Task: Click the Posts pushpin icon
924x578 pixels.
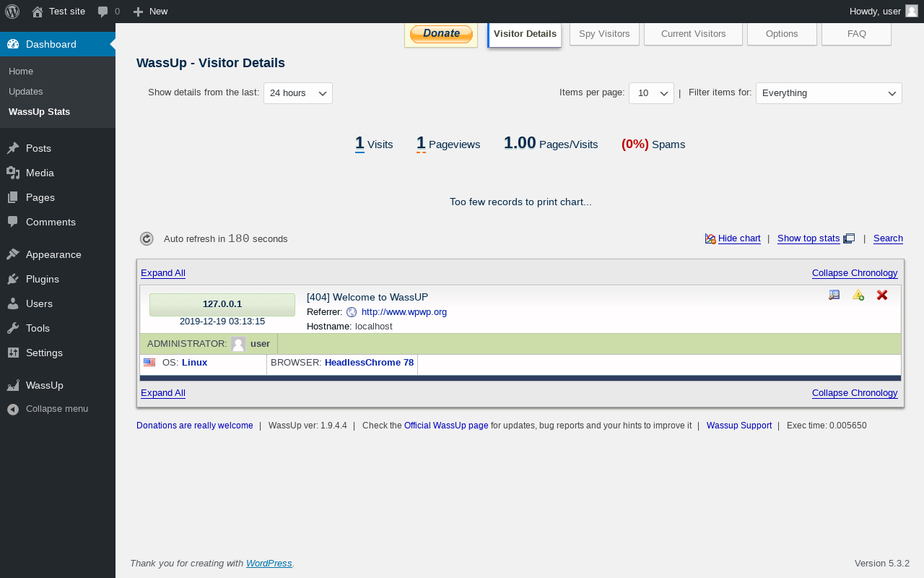Action: (x=13, y=148)
